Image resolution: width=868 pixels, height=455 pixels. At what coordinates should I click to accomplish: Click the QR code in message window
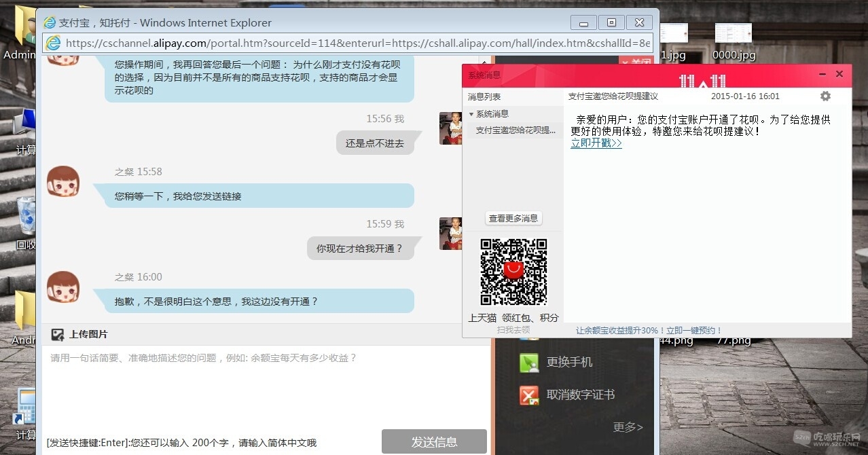tap(513, 272)
